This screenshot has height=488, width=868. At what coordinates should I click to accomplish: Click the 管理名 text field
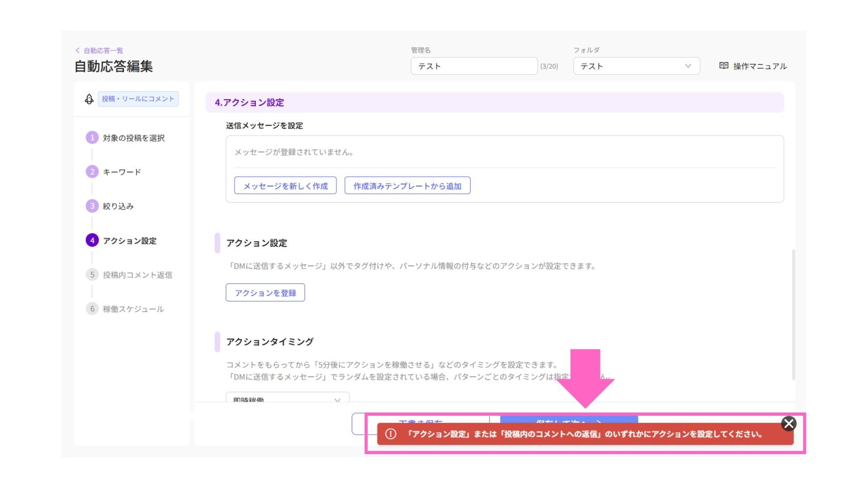[x=473, y=66]
